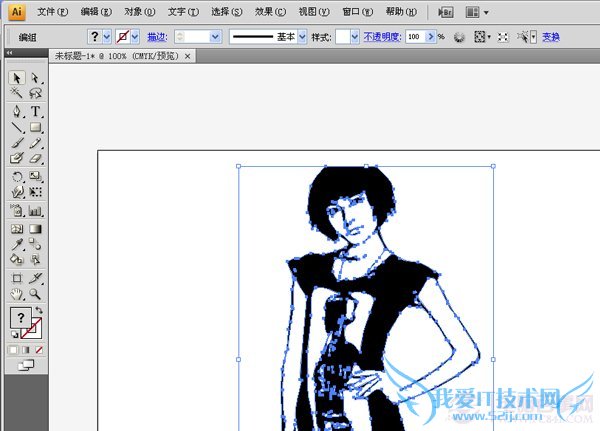Select the Eyedropper tool
Screen dimensions: 600x431
pos(16,244)
